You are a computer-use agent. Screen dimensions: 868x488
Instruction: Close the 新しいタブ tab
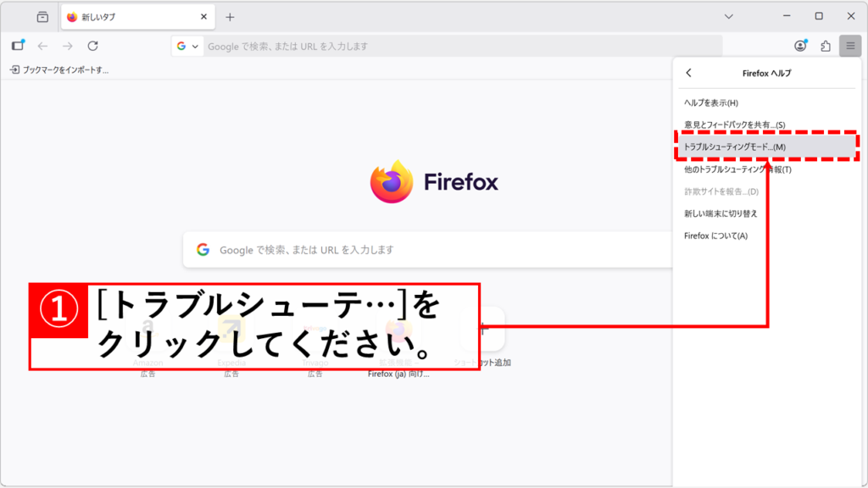(x=203, y=17)
